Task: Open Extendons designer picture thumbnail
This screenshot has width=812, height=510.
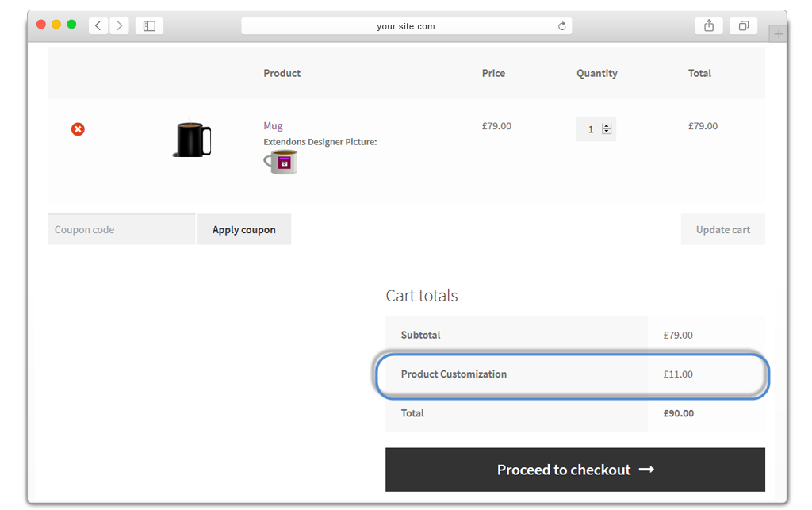Action: click(x=281, y=163)
